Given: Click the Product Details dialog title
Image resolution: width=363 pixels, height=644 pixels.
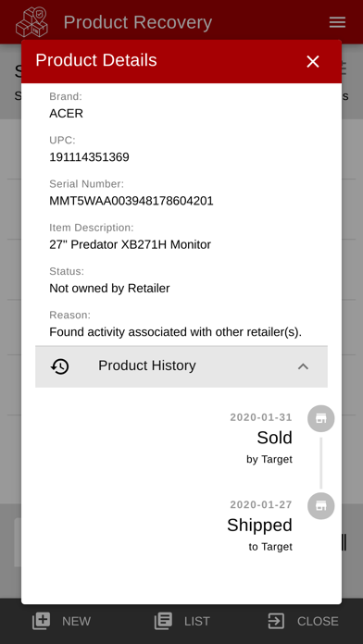Looking at the screenshot, I should tap(96, 60).
